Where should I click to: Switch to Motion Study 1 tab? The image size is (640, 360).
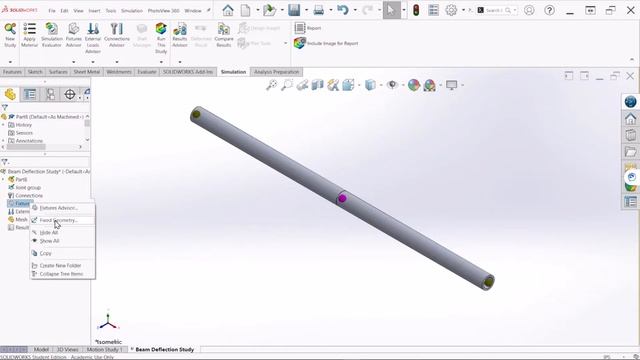(104, 349)
